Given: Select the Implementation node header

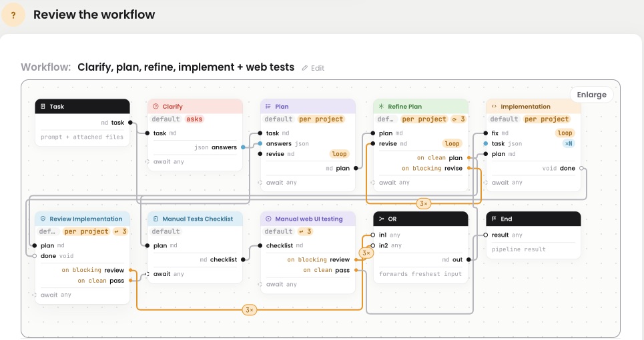Looking at the screenshot, I should click(x=533, y=106).
